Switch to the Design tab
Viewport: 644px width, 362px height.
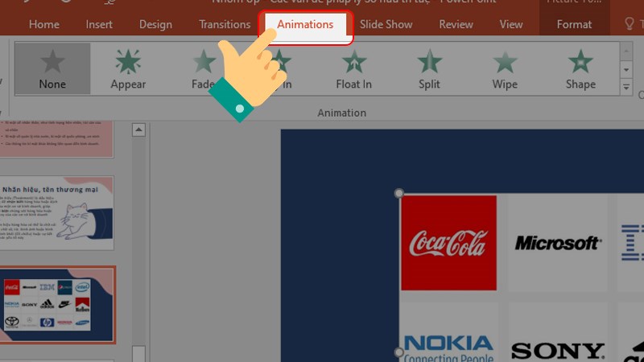155,24
